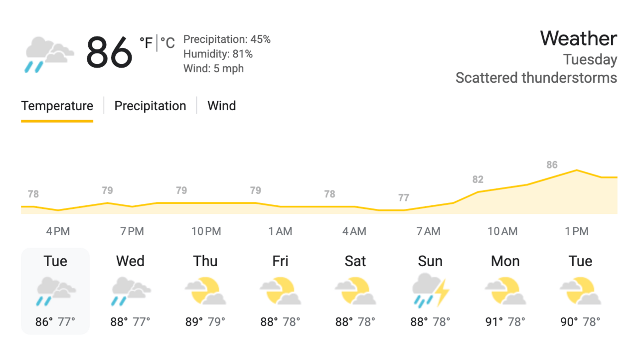Click the 82 value on the temperature chart

(478, 179)
